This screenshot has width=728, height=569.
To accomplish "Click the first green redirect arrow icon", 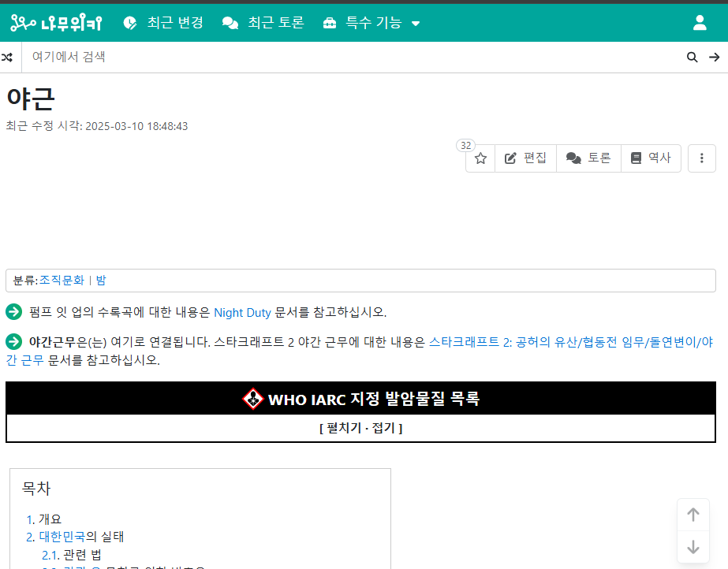I will click(14, 311).
